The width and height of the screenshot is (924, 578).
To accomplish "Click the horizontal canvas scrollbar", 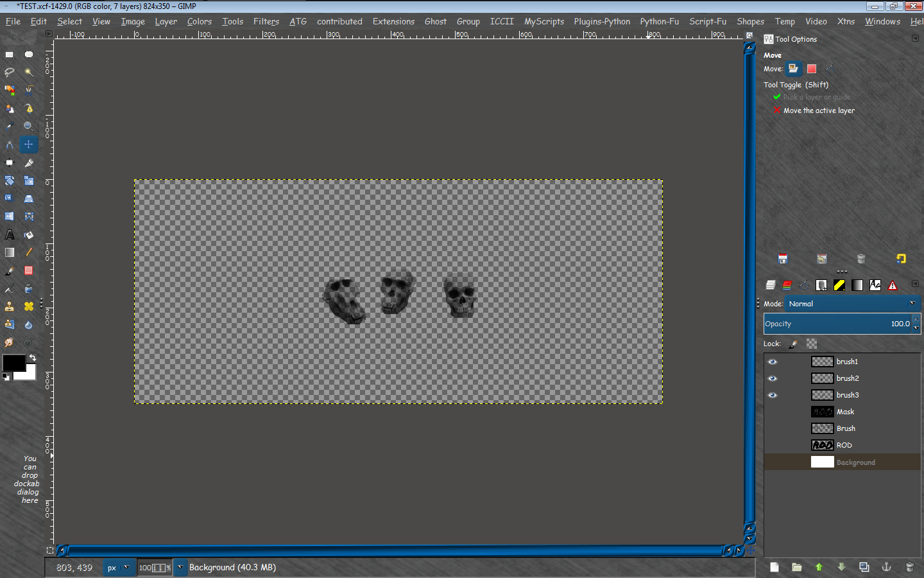I will tap(395, 550).
